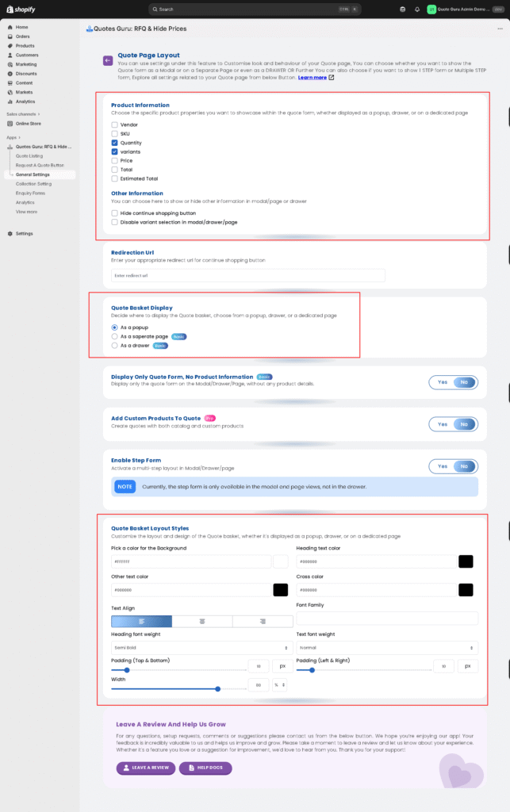Click the purple back arrow icon

[107, 59]
